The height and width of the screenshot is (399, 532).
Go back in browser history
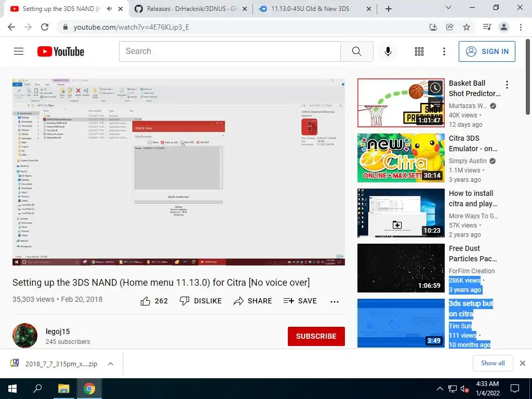[x=11, y=27]
